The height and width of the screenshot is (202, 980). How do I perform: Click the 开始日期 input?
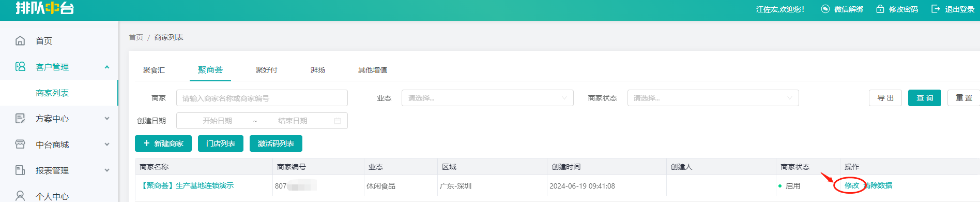(x=218, y=121)
